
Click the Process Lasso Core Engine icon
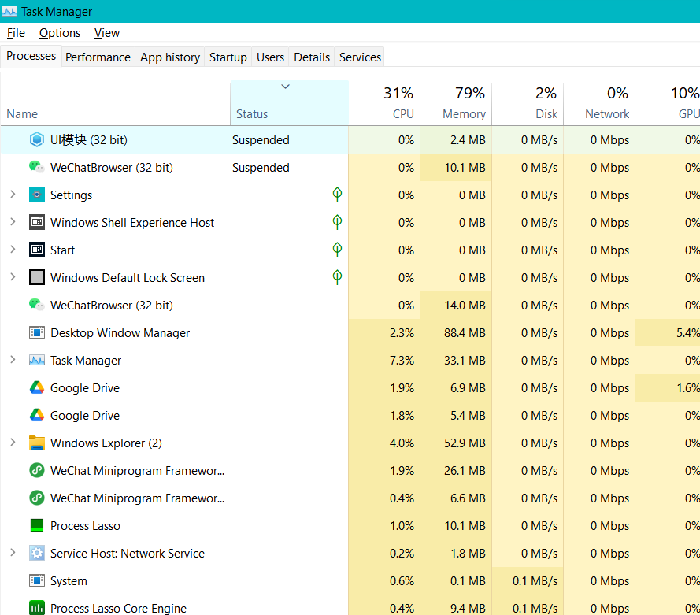pos(36,608)
